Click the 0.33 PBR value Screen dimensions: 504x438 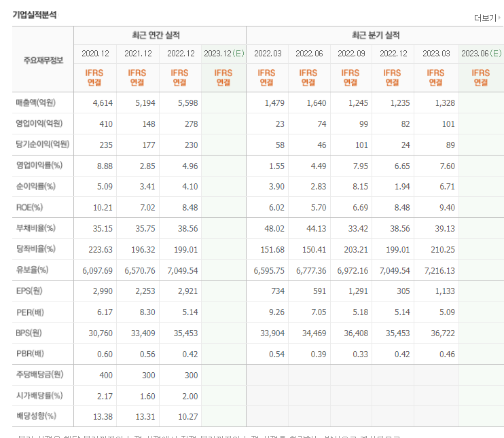pyautogui.click(x=360, y=354)
